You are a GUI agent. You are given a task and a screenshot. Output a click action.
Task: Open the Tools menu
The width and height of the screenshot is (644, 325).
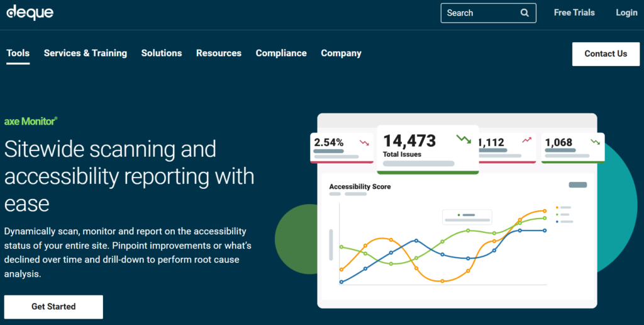[18, 53]
